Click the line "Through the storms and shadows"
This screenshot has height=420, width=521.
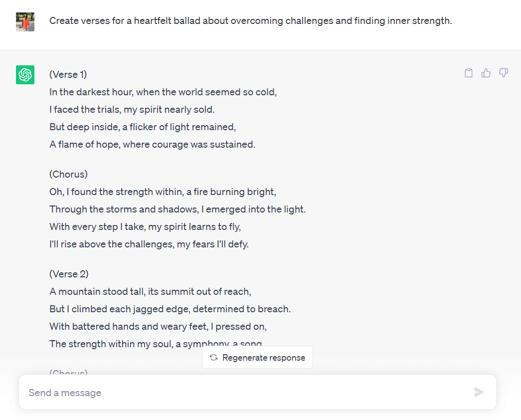tap(177, 210)
